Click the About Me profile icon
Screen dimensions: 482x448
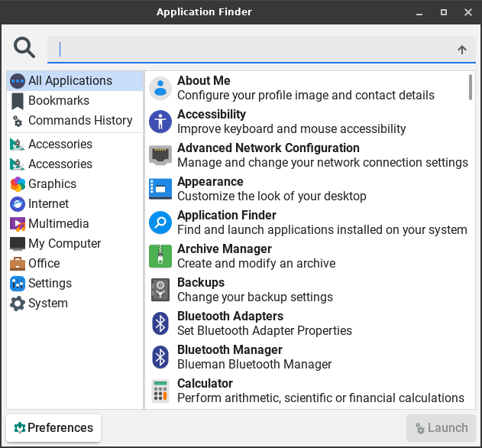click(160, 88)
